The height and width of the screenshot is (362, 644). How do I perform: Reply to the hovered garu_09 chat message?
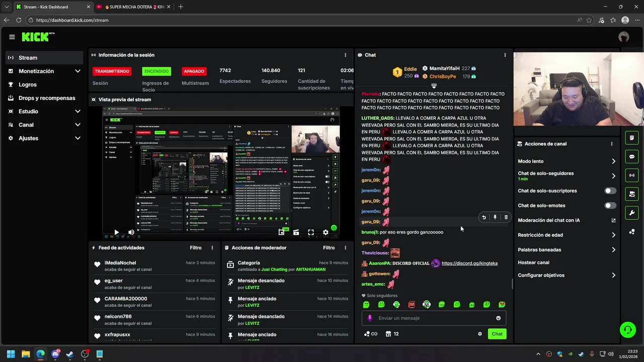(x=484, y=217)
